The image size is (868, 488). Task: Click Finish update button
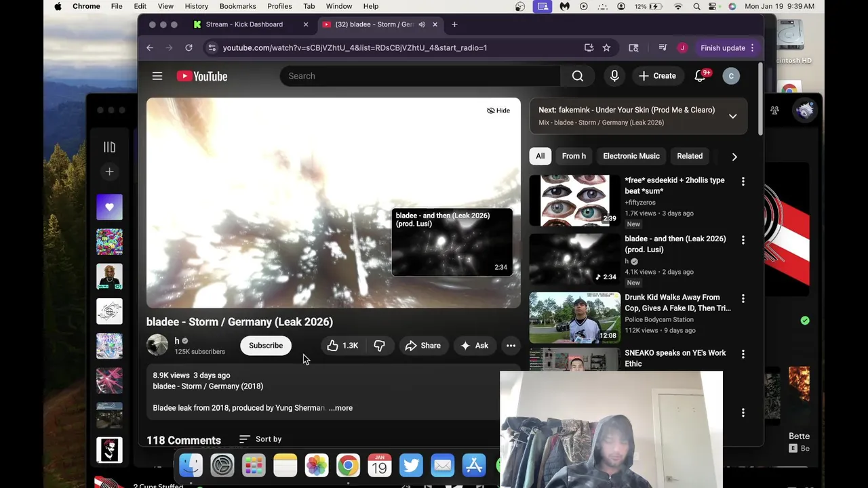(x=723, y=47)
